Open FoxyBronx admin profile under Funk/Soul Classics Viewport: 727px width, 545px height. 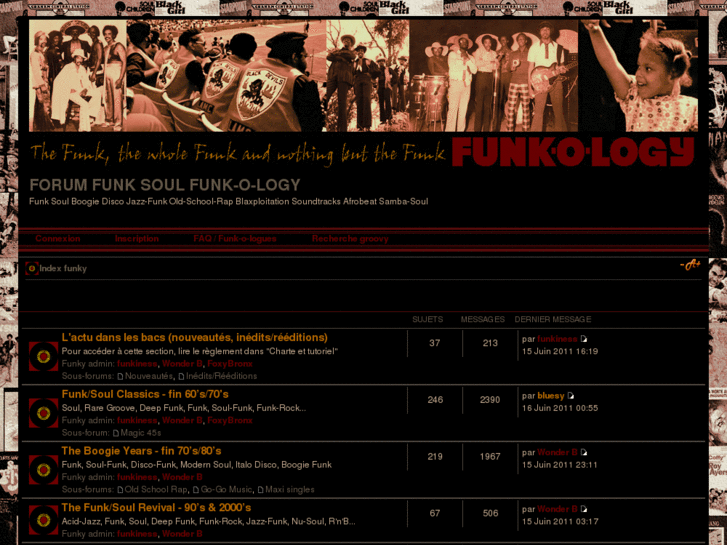(230, 420)
